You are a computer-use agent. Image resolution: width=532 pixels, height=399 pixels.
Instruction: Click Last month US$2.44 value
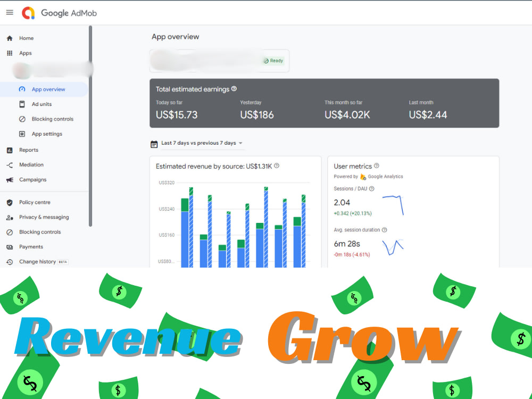(x=428, y=115)
